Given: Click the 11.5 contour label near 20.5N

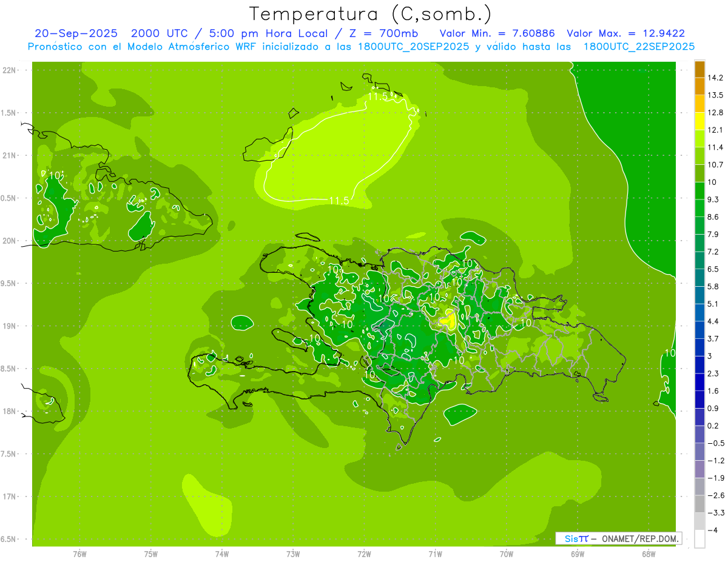Looking at the screenshot, I should [339, 201].
